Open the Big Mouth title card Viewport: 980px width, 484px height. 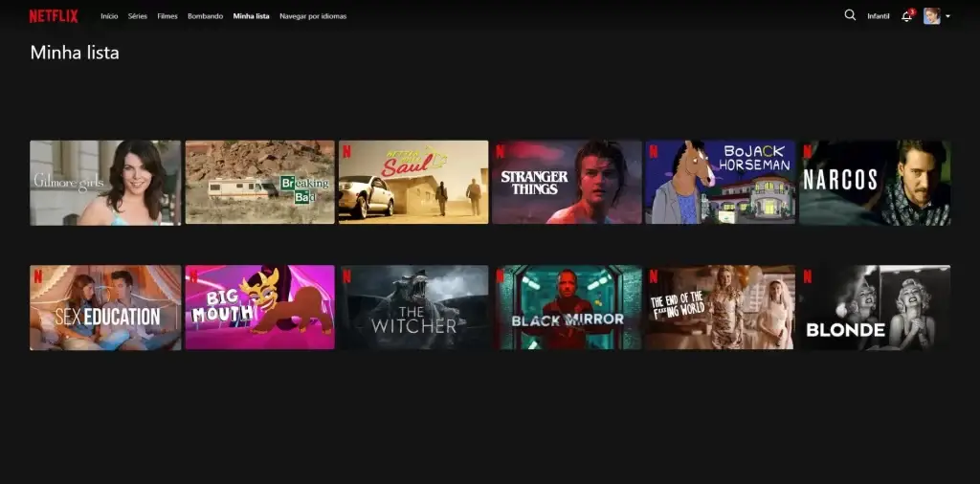[x=260, y=307]
